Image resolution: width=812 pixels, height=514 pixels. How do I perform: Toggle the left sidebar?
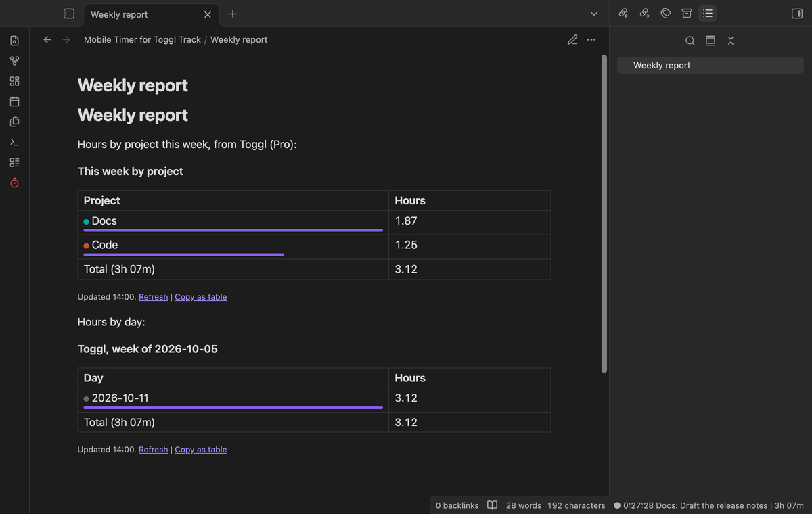coord(68,14)
